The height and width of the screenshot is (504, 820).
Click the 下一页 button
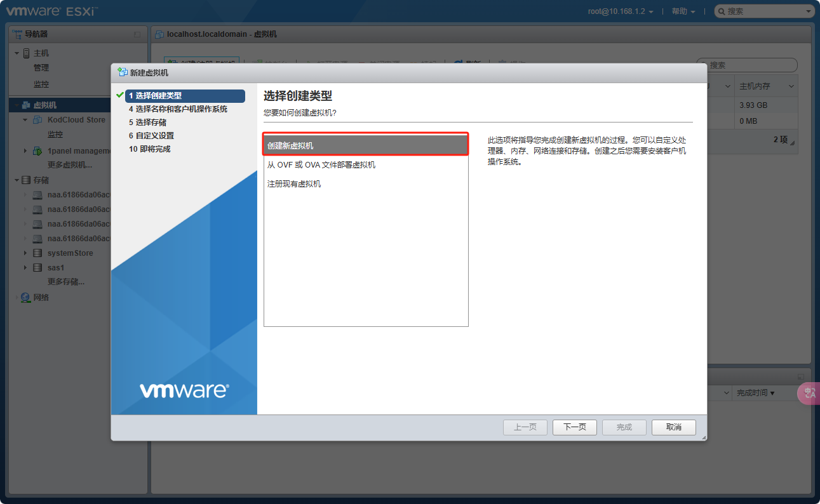575,427
